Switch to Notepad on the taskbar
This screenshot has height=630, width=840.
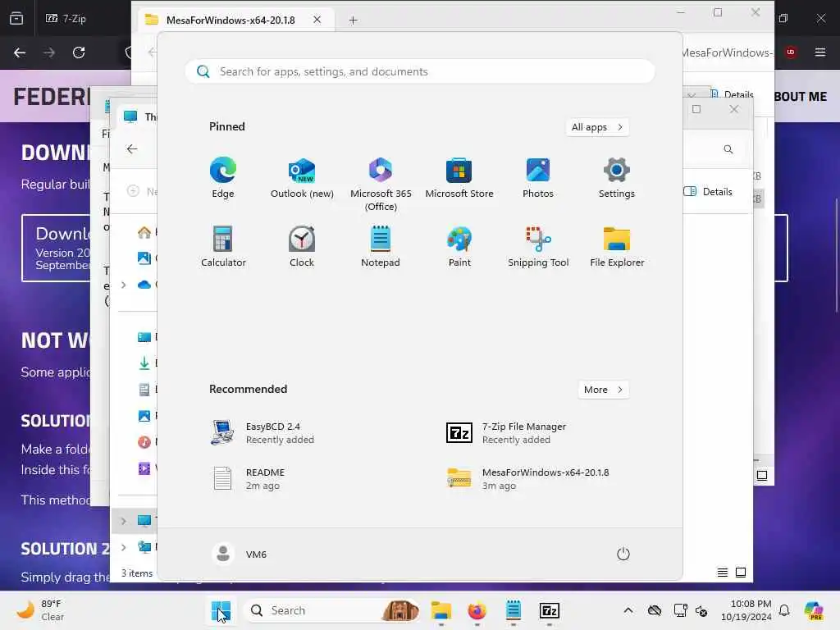click(514, 610)
